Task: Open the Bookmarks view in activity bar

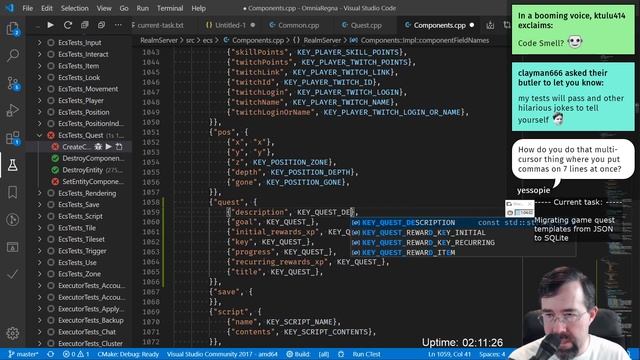Action: tap(13, 192)
